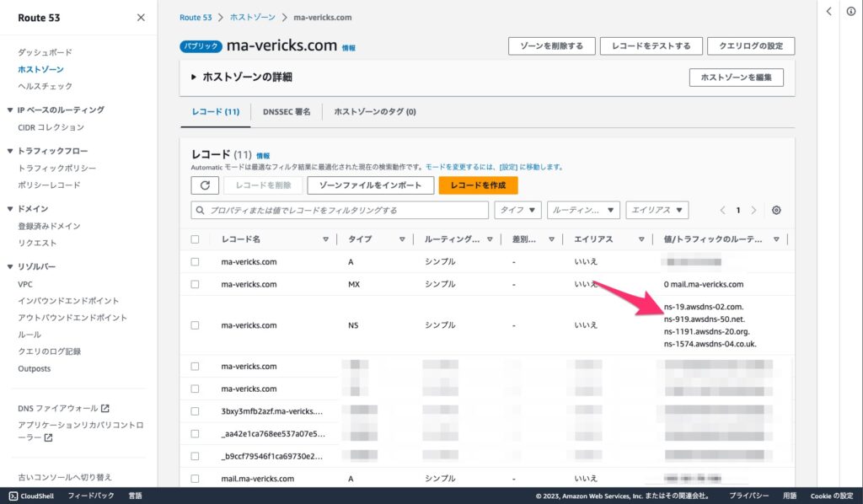Open the info panel icon at top right
863x504 pixels.
tap(851, 12)
